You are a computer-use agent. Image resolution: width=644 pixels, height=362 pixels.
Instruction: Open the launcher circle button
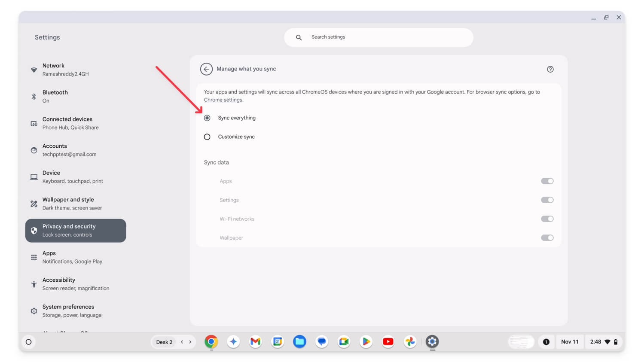29,342
